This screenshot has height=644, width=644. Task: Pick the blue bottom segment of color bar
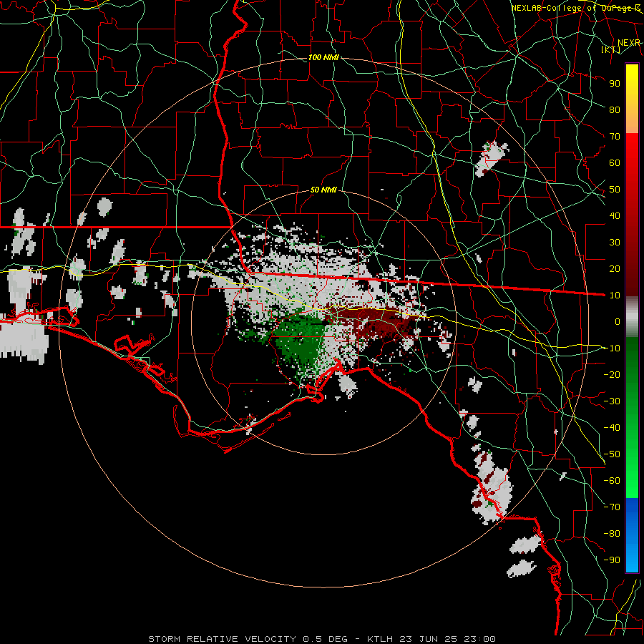pos(632,535)
